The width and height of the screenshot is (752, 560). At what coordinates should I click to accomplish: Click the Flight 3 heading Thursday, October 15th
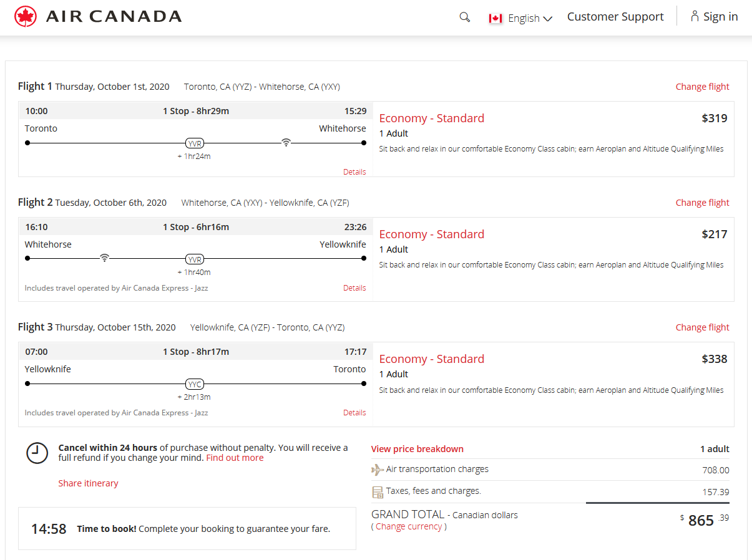pos(97,327)
